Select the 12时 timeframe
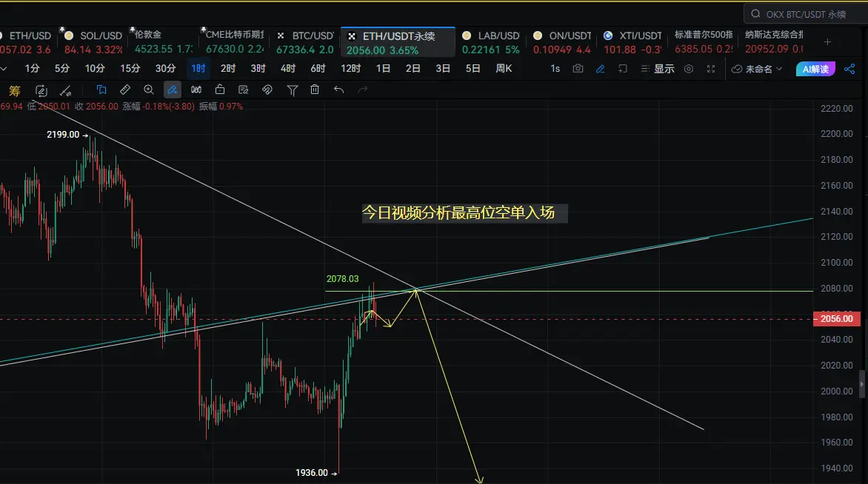Viewport: 868px width, 484px height. coord(350,69)
